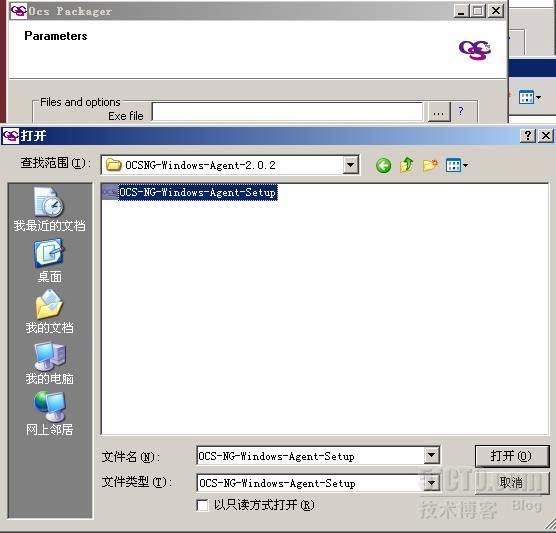Open 我的文档 in the places bar
The width and height of the screenshot is (556, 533).
(49, 312)
